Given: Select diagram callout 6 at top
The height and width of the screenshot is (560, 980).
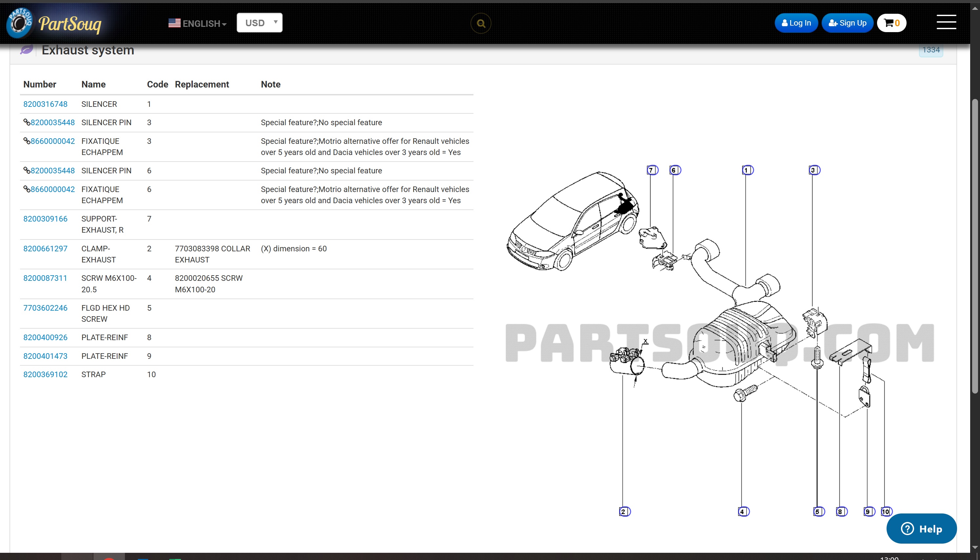Looking at the screenshot, I should [675, 170].
